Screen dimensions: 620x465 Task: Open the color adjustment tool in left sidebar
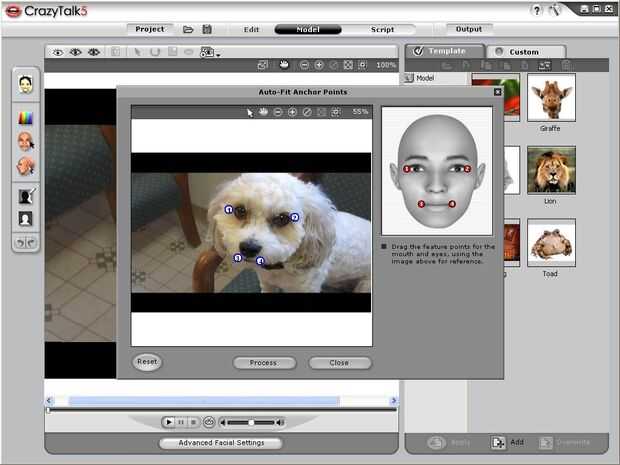(25, 117)
